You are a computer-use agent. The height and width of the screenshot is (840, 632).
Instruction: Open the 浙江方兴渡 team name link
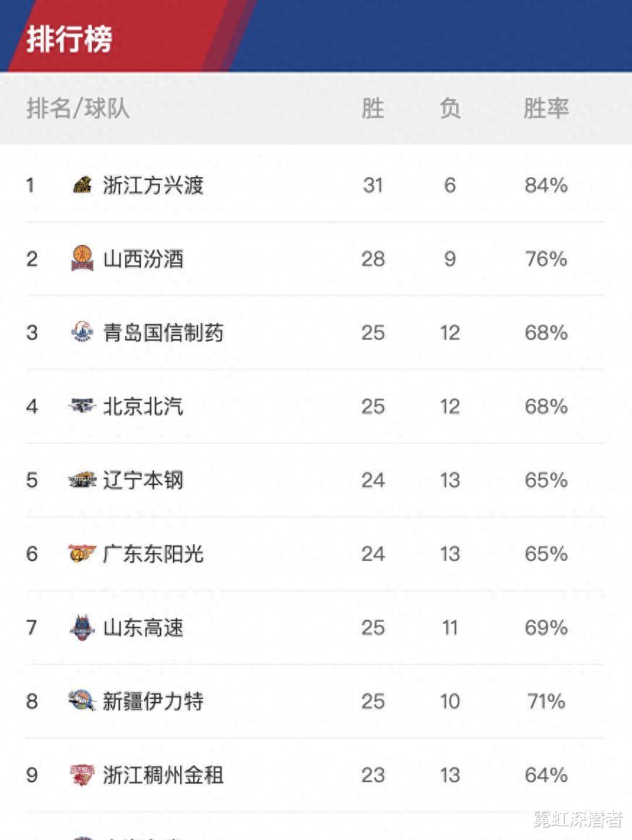coord(153,185)
